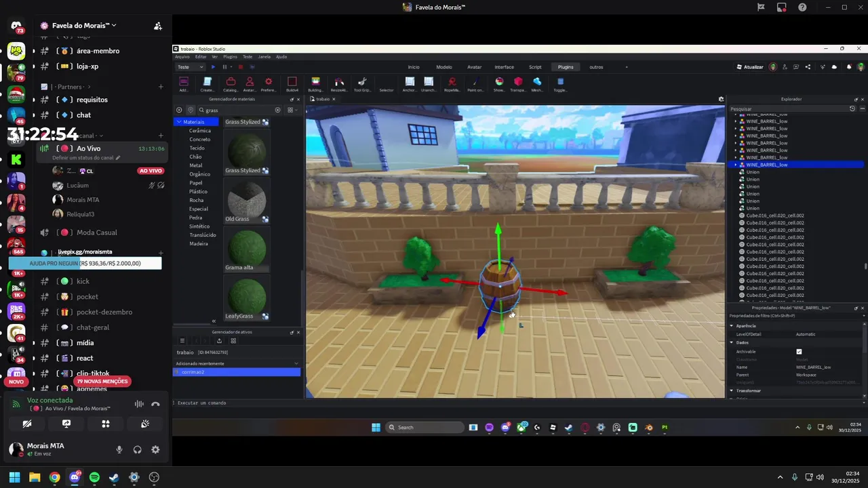
Task: Open Studio notifications bell
Action: [848, 67]
